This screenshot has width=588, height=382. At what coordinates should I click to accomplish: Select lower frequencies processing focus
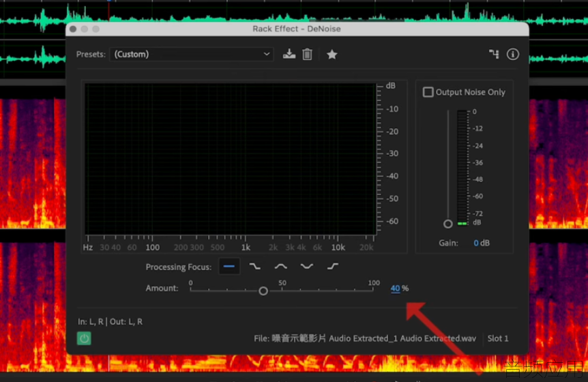point(255,267)
